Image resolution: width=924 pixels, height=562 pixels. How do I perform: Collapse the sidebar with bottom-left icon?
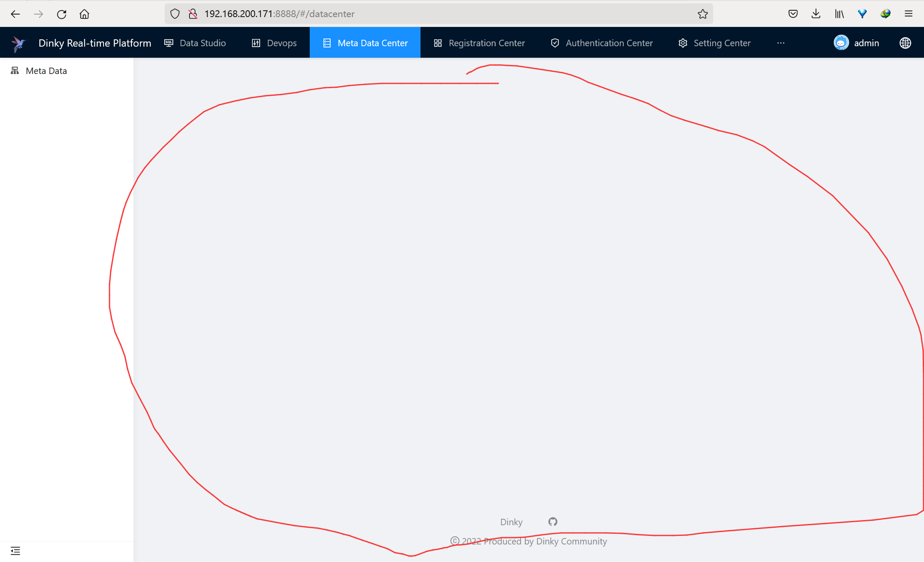pyautogui.click(x=16, y=550)
